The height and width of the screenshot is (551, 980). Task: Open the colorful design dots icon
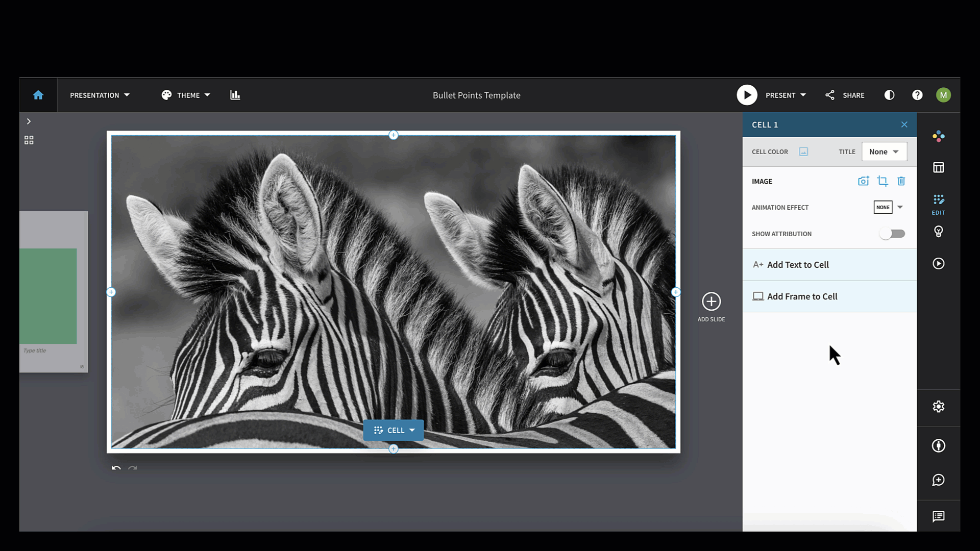pos(938,136)
